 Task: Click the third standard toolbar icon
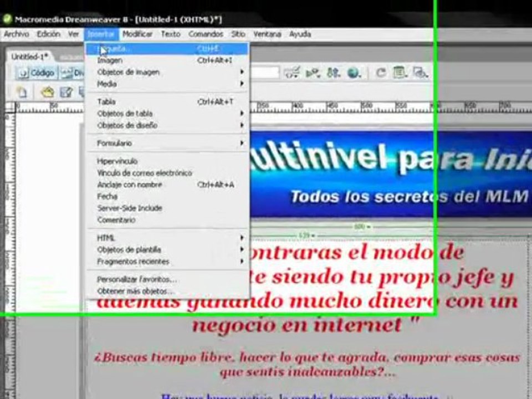[66, 92]
